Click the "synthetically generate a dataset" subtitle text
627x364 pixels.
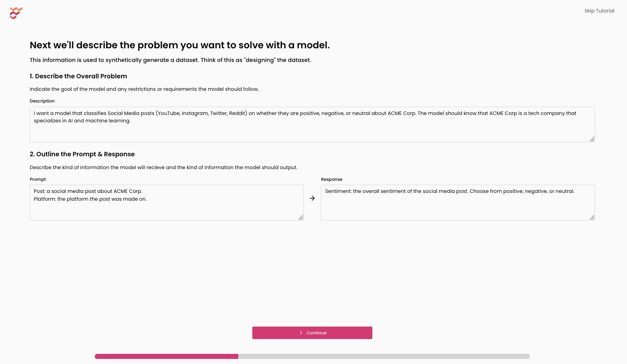(170, 60)
